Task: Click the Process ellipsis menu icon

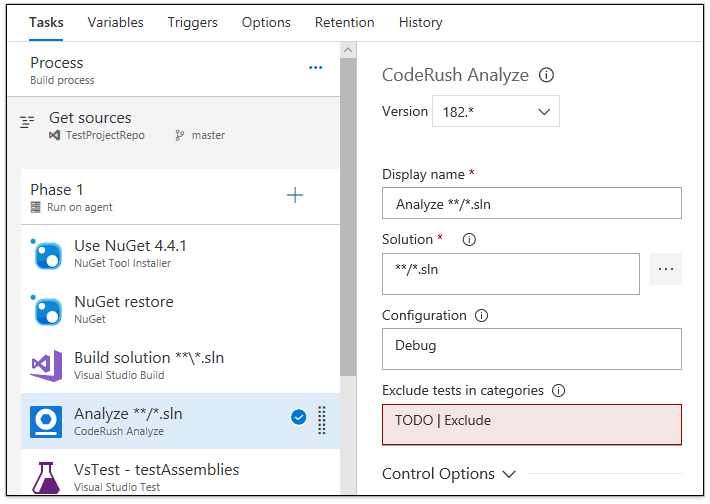Action: pyautogui.click(x=316, y=68)
